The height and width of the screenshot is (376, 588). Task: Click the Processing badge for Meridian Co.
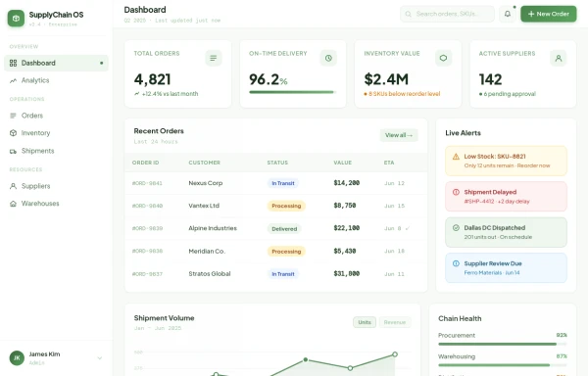click(286, 252)
